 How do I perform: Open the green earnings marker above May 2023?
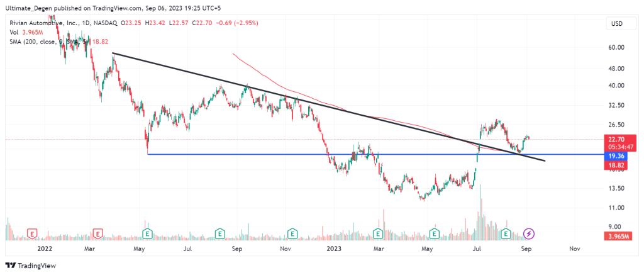[434, 234]
